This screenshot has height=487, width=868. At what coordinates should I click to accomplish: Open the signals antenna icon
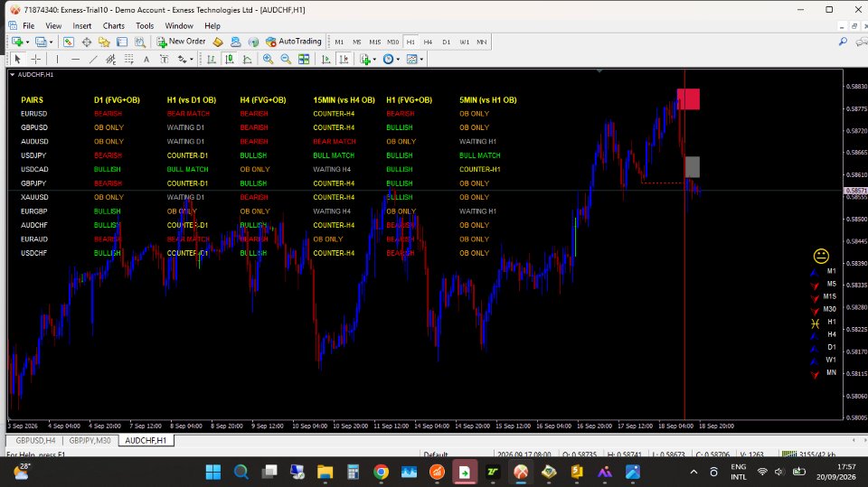253,42
